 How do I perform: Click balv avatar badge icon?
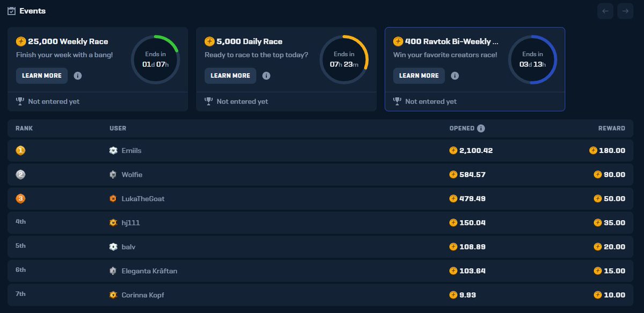pyautogui.click(x=113, y=247)
